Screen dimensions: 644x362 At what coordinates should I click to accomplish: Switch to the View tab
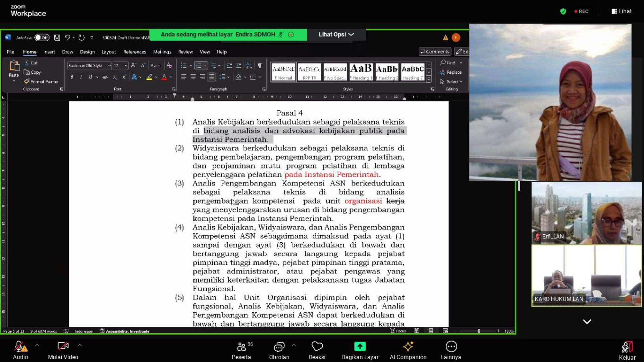(205, 52)
